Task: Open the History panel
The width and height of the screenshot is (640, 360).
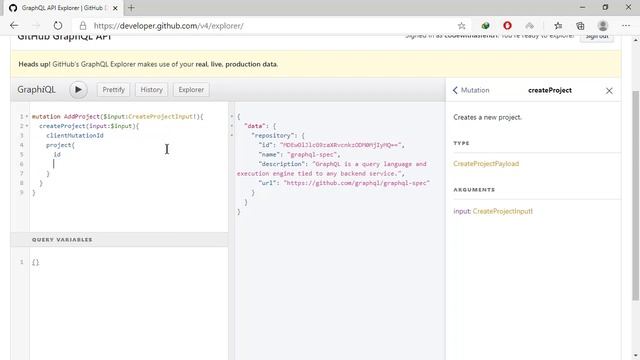Action: [x=151, y=90]
